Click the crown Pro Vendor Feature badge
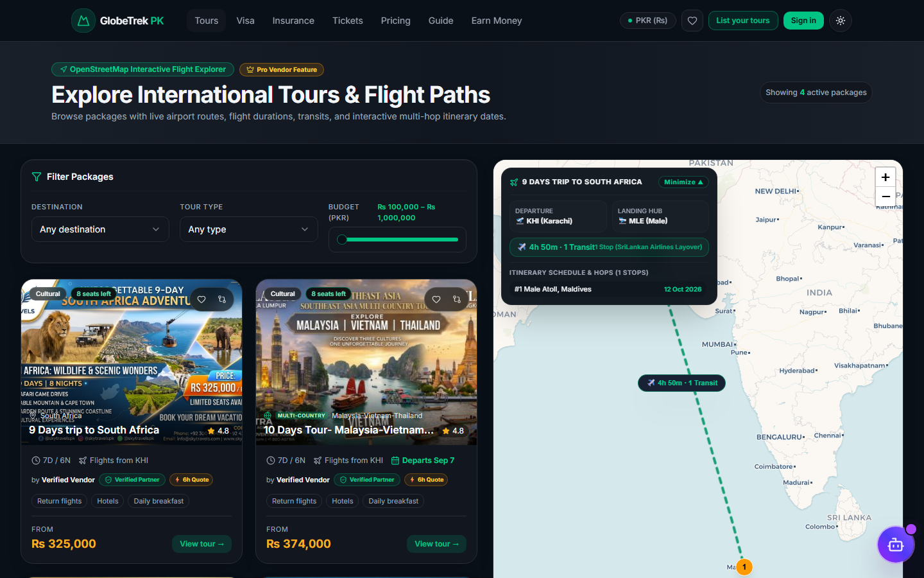This screenshot has width=924, height=578. pyautogui.click(x=282, y=69)
